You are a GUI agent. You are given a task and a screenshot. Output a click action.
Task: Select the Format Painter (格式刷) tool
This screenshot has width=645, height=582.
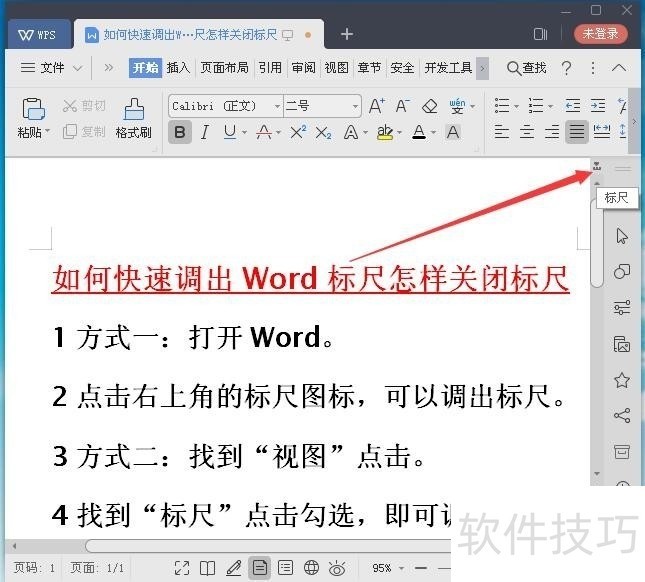coord(134,118)
